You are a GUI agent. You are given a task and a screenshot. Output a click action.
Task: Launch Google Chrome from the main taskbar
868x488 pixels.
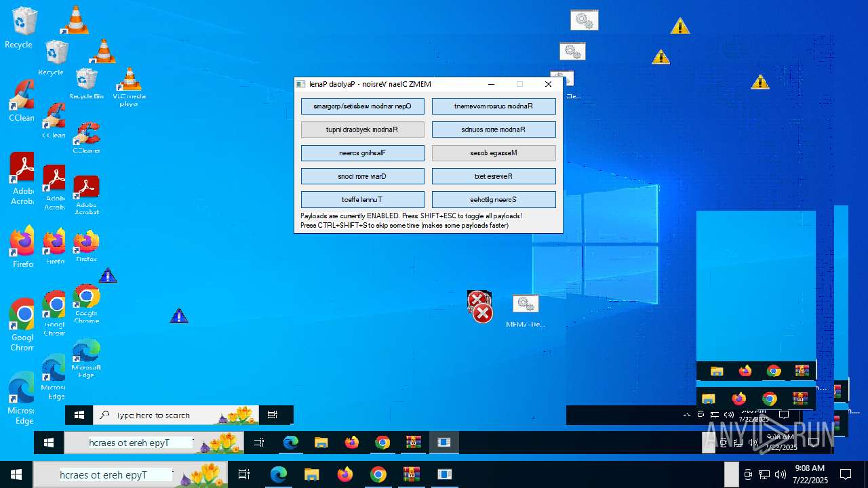tap(378, 474)
